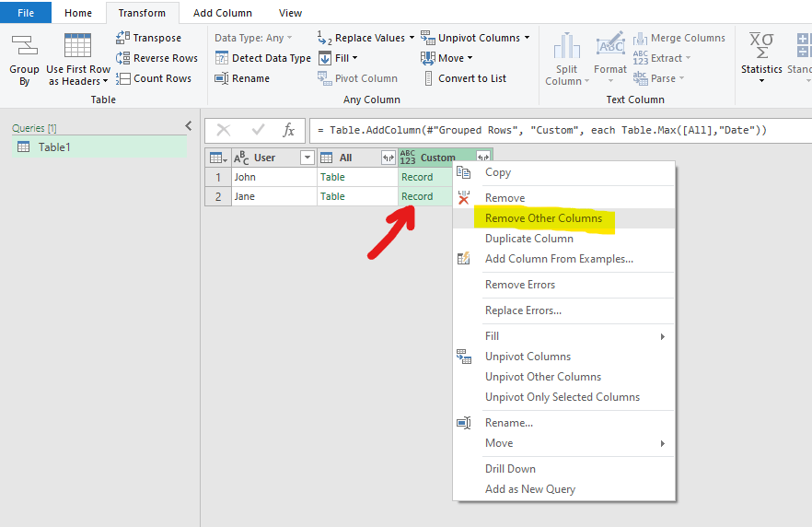Click Unpivot Columns ribbon button

[470, 38]
